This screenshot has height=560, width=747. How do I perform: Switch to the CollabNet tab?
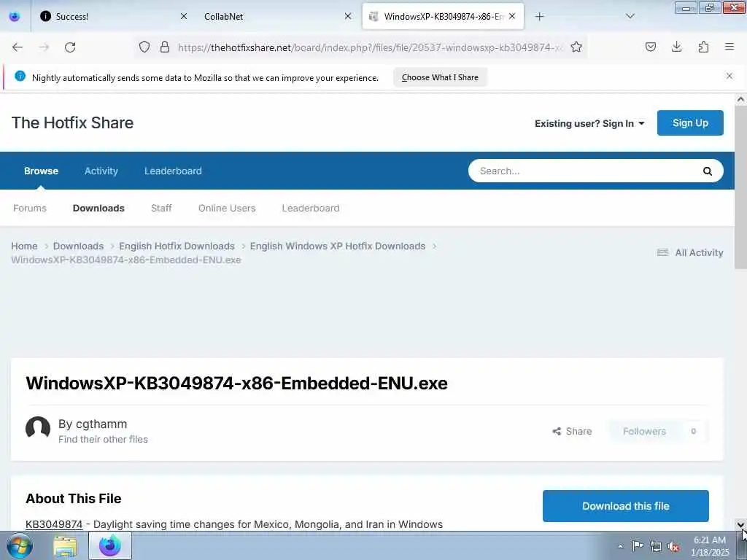278,16
